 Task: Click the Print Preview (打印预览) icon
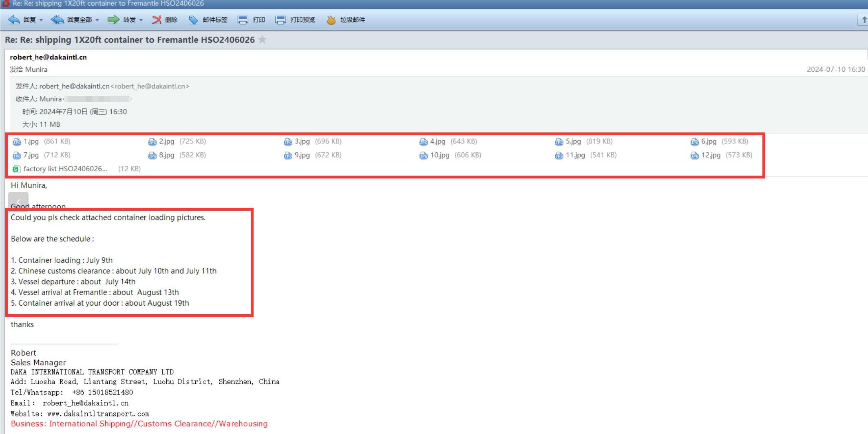(280, 20)
